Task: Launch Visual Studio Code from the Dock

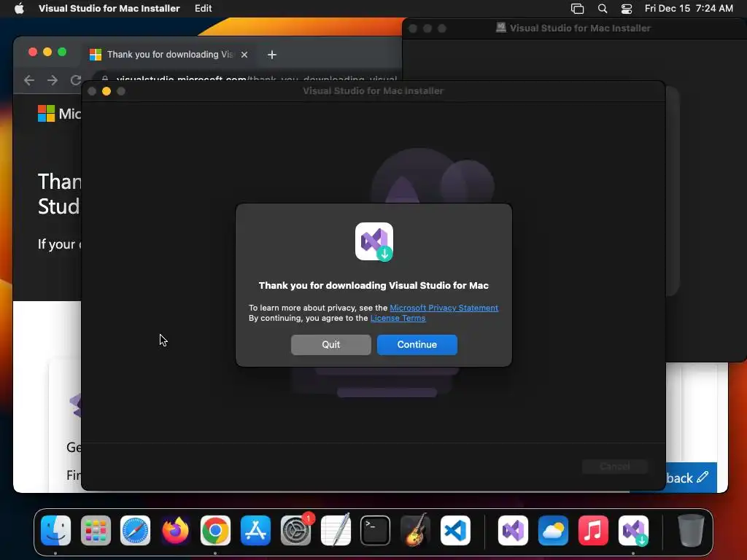Action: (455, 530)
